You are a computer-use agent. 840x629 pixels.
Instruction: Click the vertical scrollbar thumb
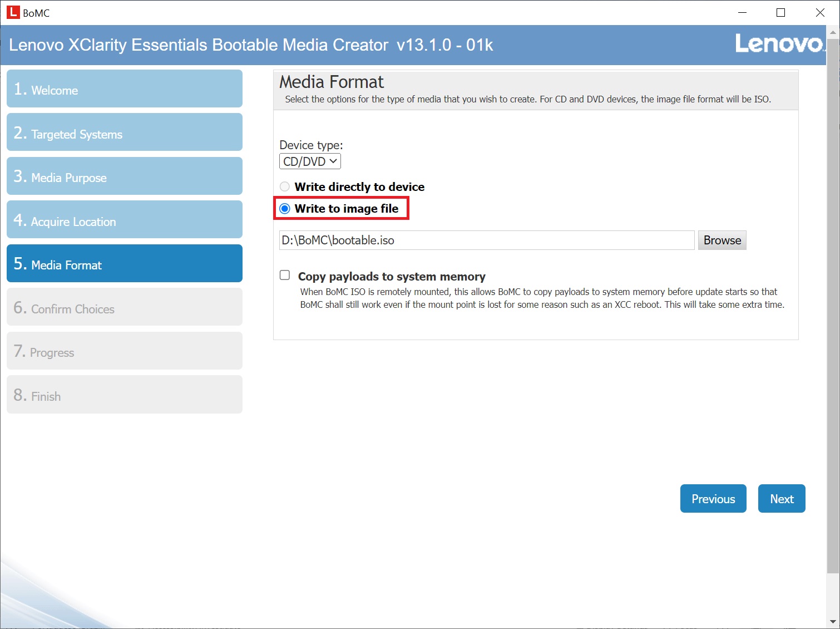(833, 306)
